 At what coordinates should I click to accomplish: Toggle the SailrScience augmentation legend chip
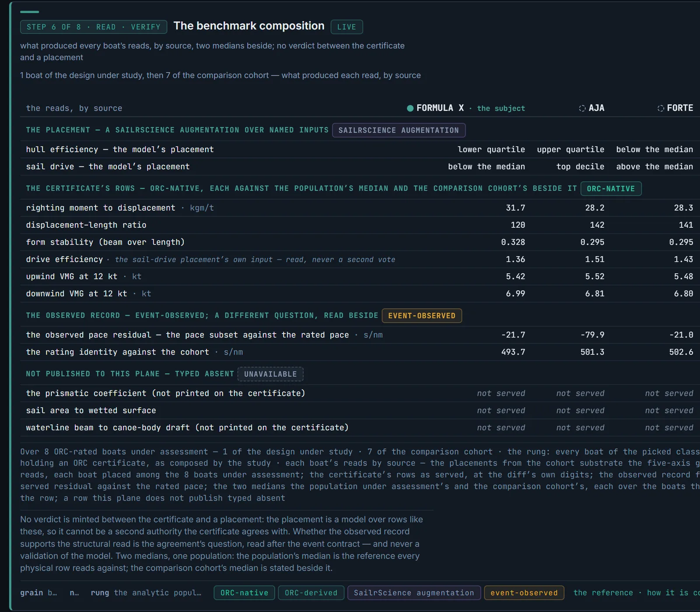(414, 593)
